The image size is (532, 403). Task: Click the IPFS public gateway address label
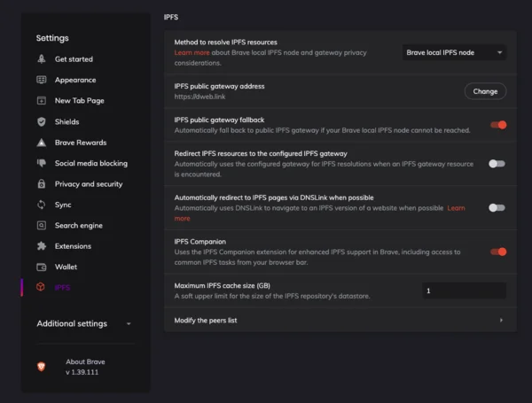coord(219,86)
